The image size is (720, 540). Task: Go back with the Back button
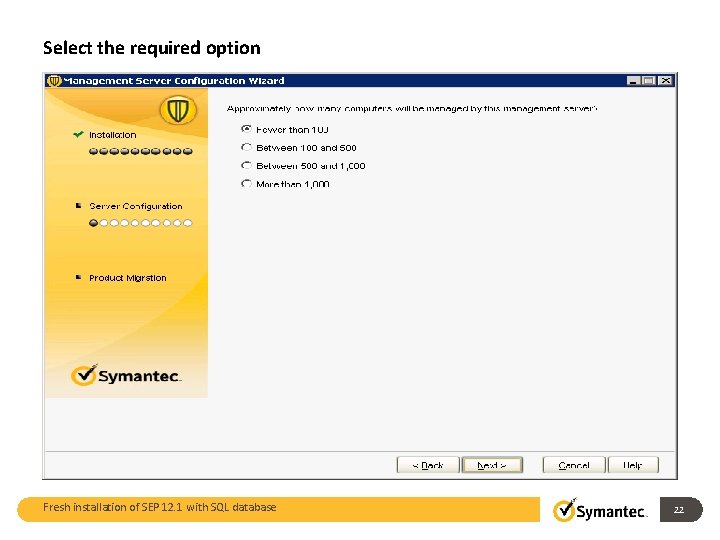point(428,465)
